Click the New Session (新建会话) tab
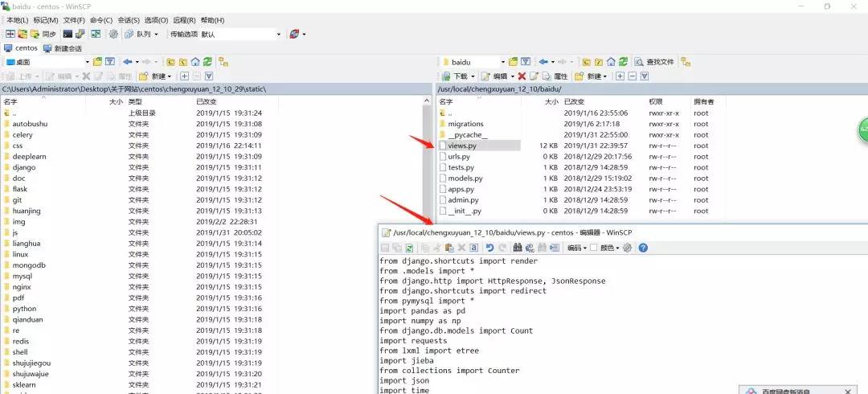The height and width of the screenshot is (394, 868). 63,48
